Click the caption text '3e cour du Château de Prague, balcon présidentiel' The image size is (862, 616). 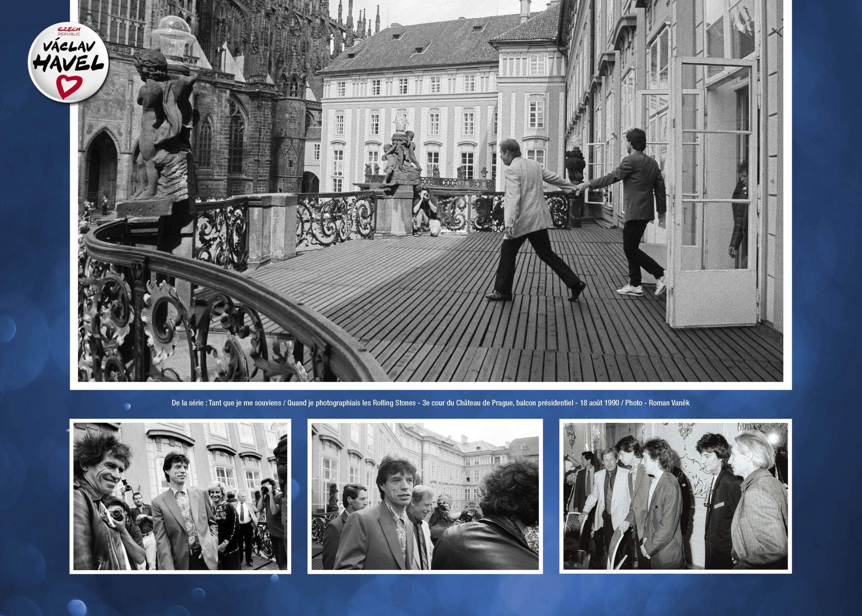pyautogui.click(x=498, y=403)
